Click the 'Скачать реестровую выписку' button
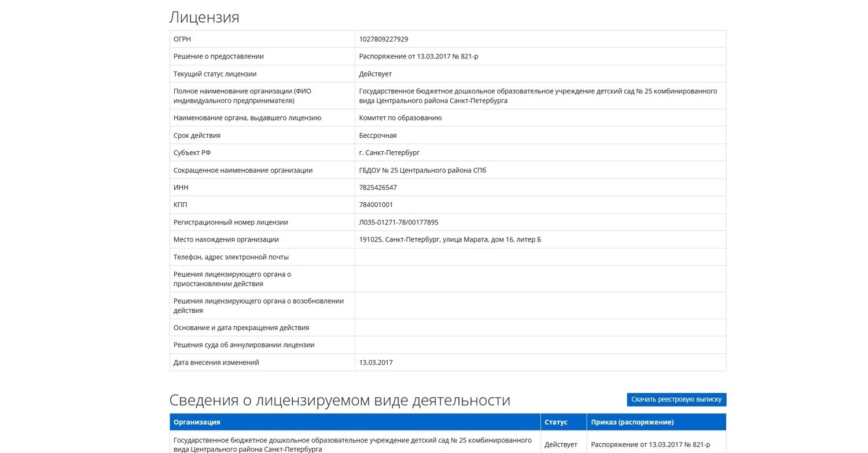The image size is (868, 453). (676, 400)
